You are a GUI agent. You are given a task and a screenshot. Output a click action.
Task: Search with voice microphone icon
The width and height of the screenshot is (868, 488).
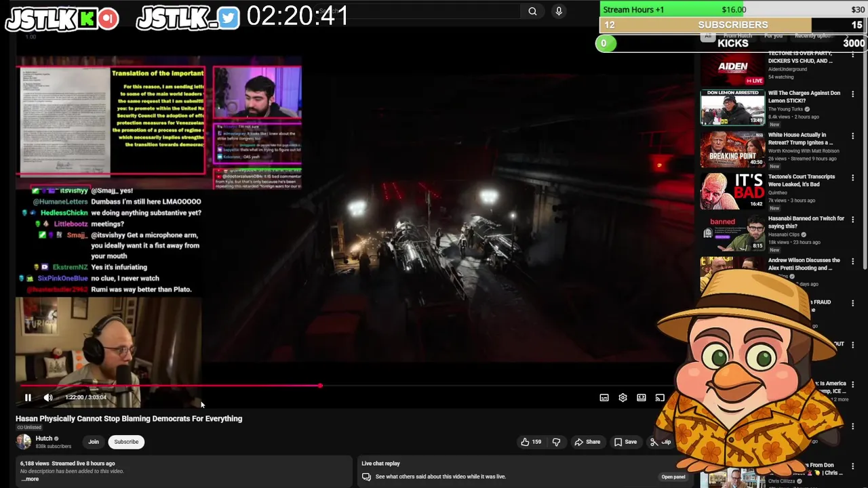coord(559,11)
